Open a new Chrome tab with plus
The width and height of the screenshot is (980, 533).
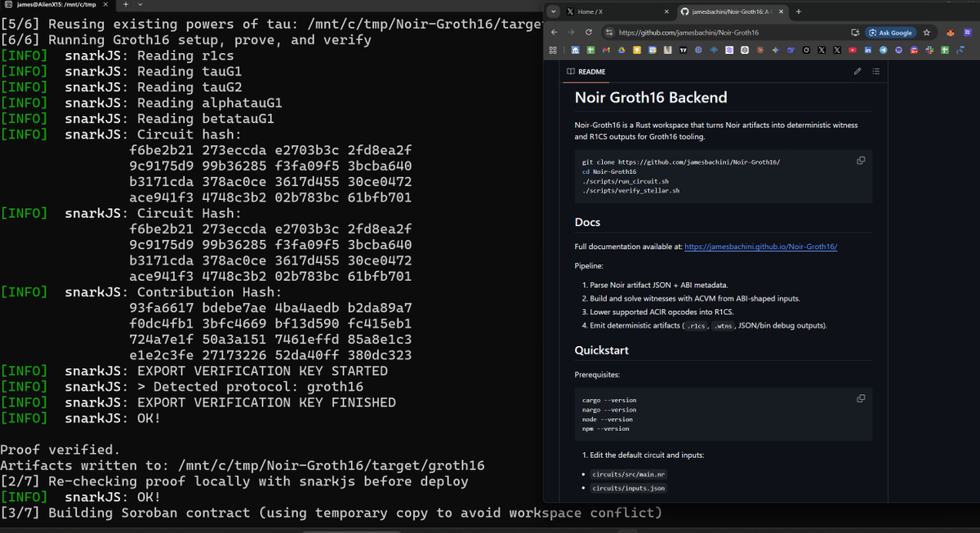[x=799, y=11]
